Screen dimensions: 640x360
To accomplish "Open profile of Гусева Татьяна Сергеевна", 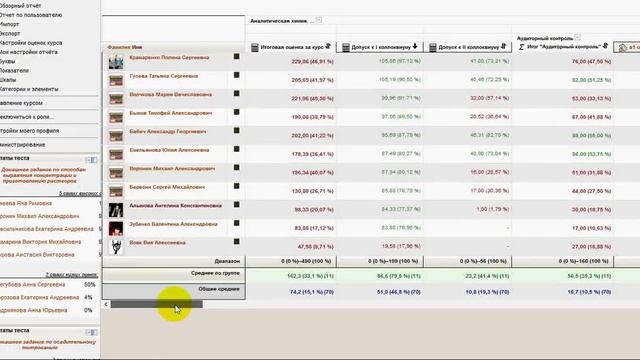I will 164,76.
